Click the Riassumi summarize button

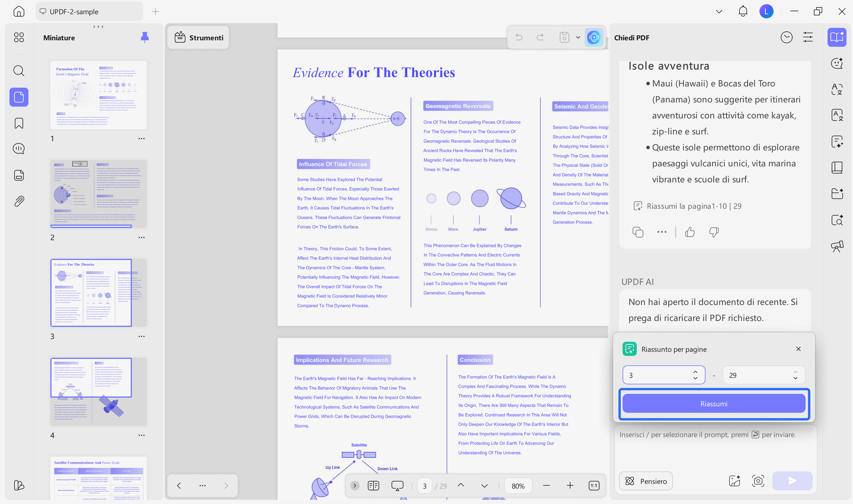tap(714, 404)
